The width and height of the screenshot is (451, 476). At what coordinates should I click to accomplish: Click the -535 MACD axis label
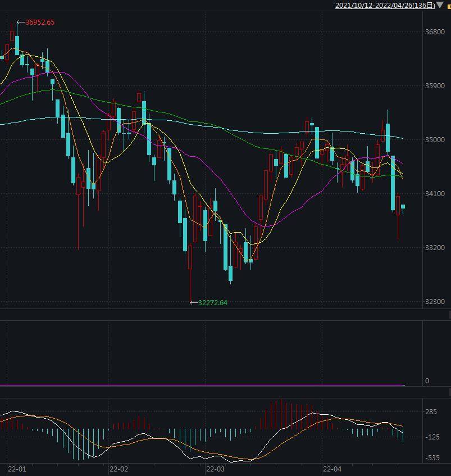(431, 459)
